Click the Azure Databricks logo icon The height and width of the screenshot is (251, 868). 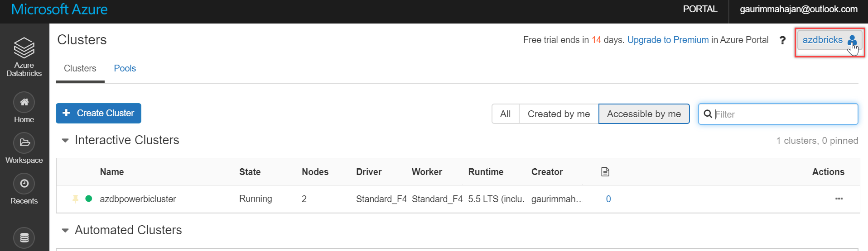coord(24,48)
